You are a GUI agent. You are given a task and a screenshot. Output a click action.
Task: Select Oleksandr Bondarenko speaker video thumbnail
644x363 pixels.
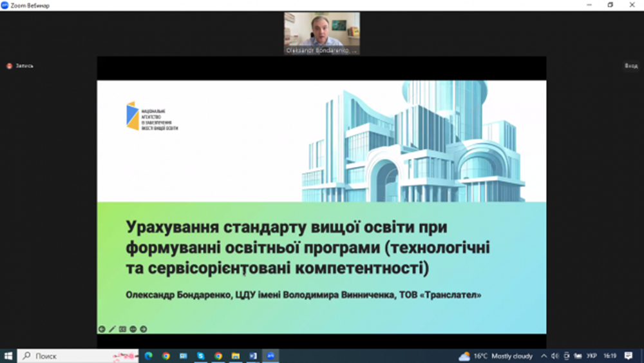click(x=321, y=33)
